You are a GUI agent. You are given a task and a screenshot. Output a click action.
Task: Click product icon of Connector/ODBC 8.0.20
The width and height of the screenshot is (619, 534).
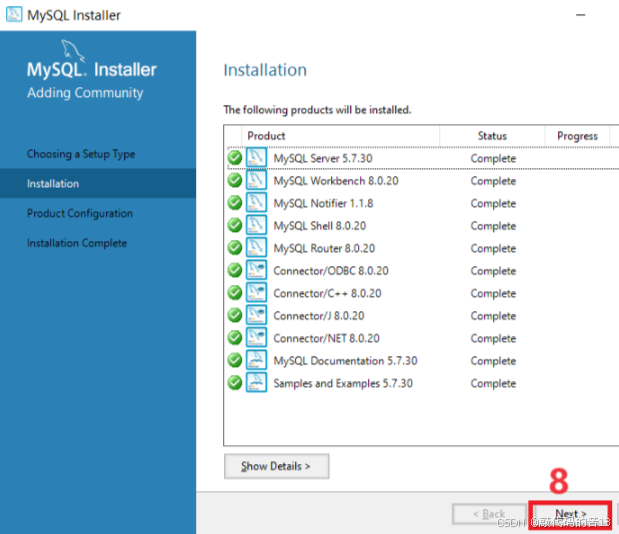[x=256, y=270]
